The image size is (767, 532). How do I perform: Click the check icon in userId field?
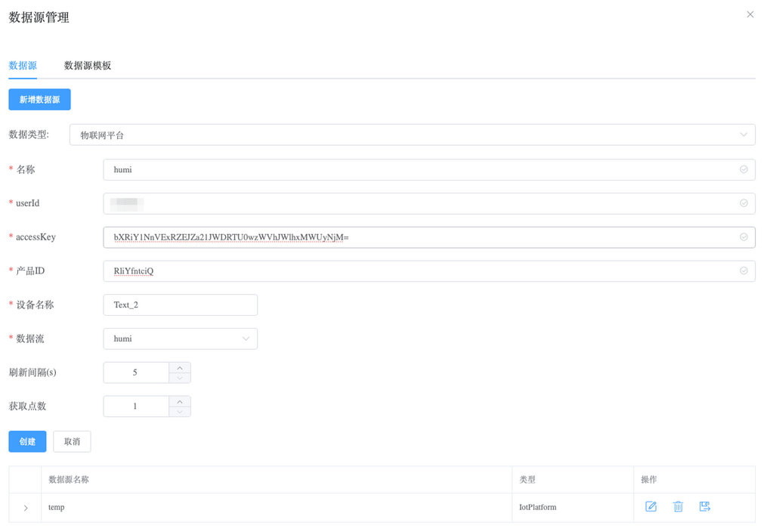(744, 203)
